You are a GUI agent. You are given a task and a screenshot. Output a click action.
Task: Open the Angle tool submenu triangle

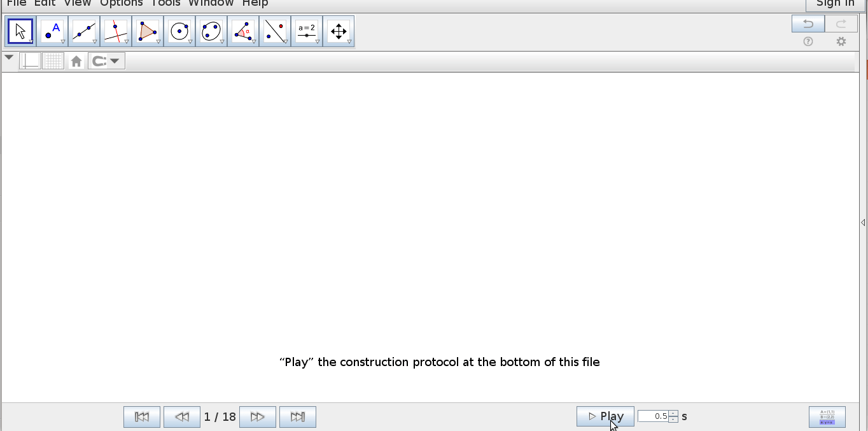tap(254, 42)
